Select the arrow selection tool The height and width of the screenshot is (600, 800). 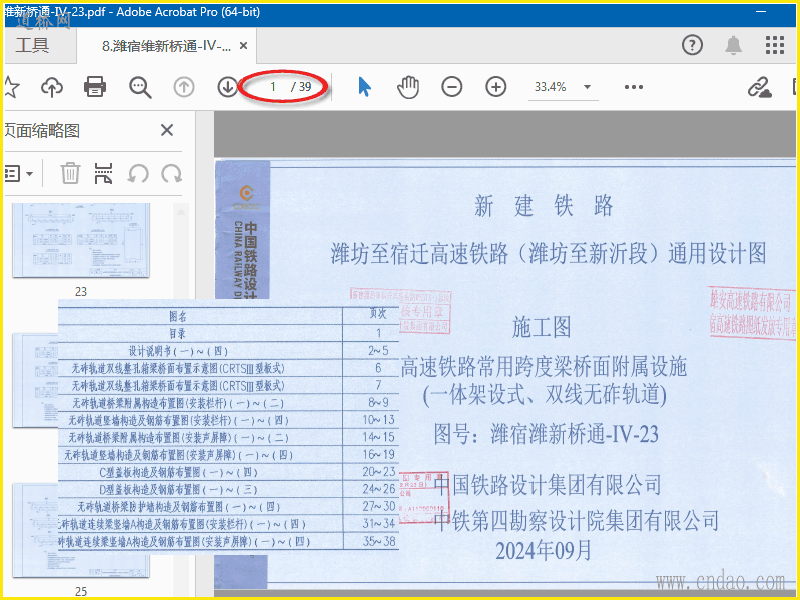364,87
